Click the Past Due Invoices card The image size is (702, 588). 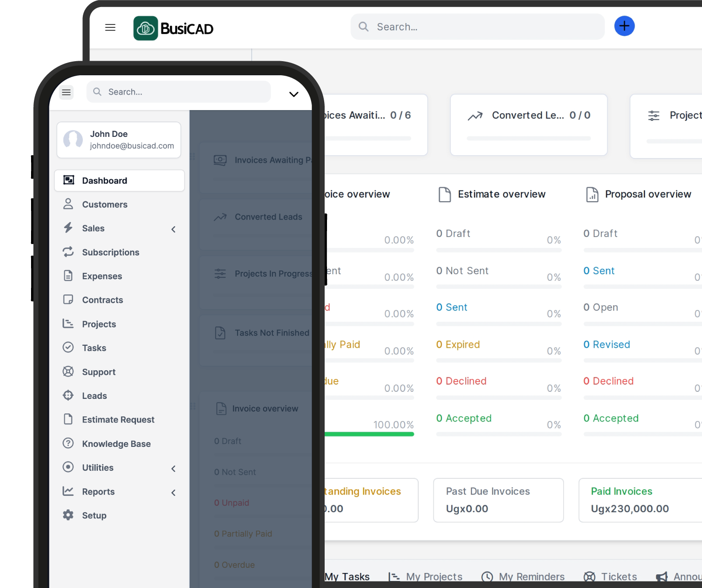coord(498,500)
